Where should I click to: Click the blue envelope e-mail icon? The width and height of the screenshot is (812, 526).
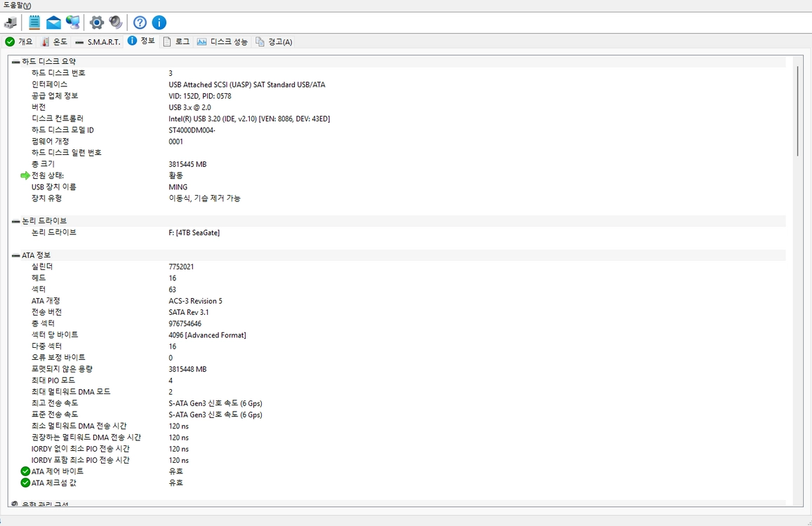53,22
